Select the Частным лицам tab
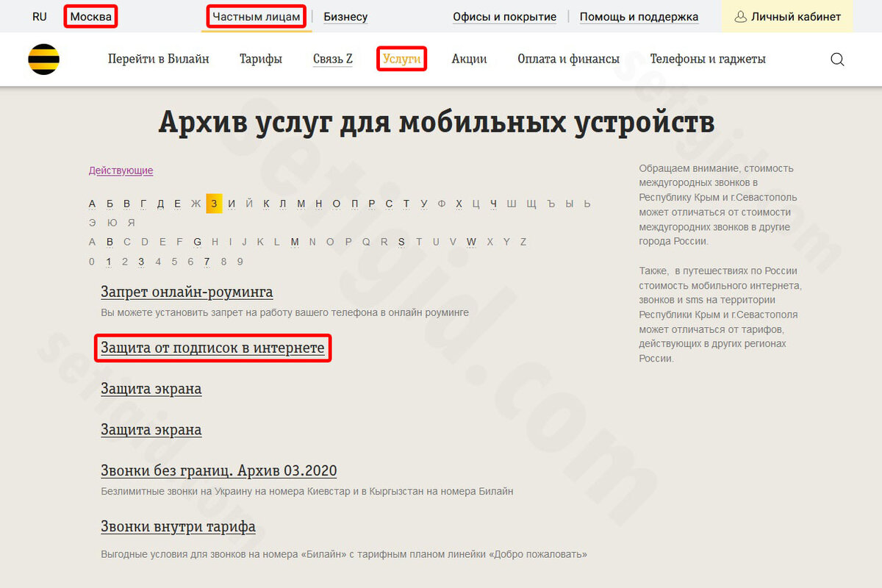 pos(257,16)
